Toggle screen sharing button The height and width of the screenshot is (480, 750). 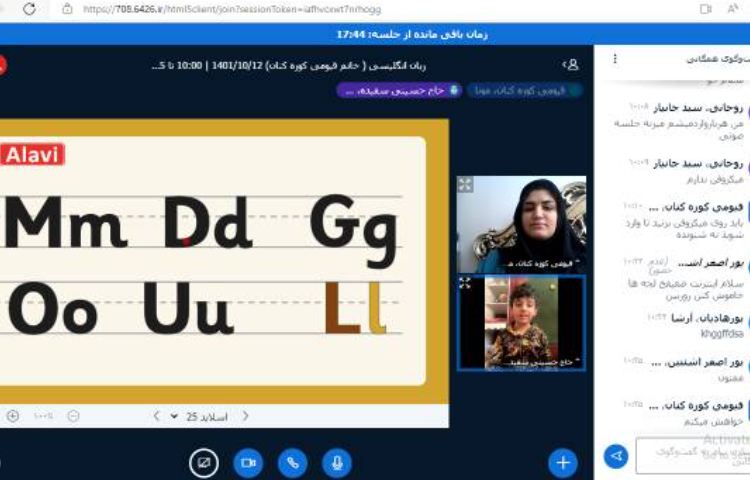(204, 463)
